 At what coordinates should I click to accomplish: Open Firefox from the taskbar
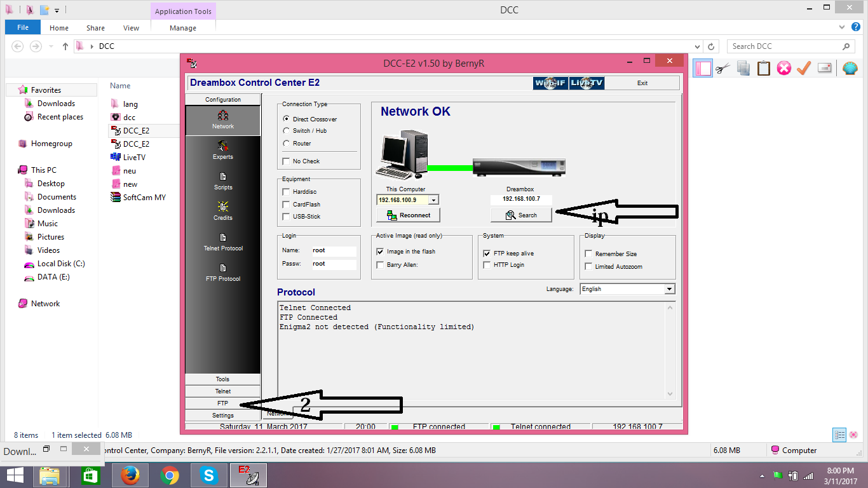coord(130,475)
